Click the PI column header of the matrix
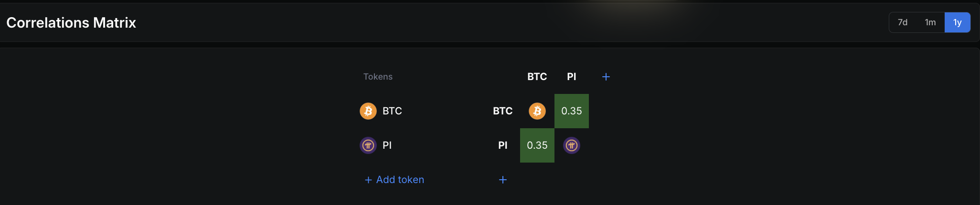Viewport: 980px width, 205px height. [571, 77]
